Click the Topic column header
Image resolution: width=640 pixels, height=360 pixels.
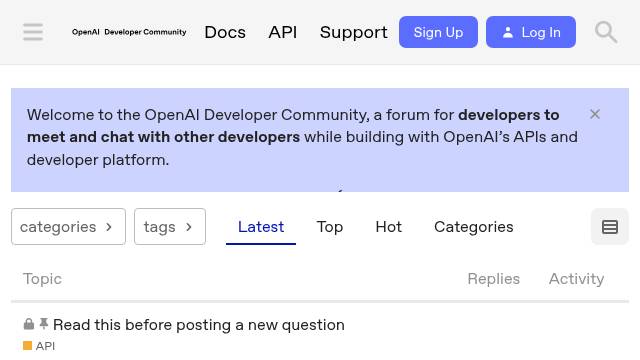click(42, 279)
